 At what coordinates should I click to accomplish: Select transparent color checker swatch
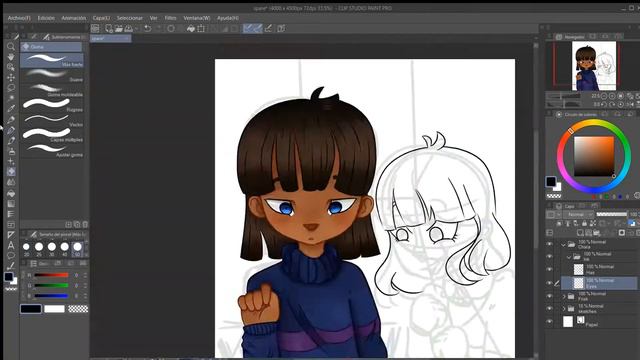pos(78,309)
